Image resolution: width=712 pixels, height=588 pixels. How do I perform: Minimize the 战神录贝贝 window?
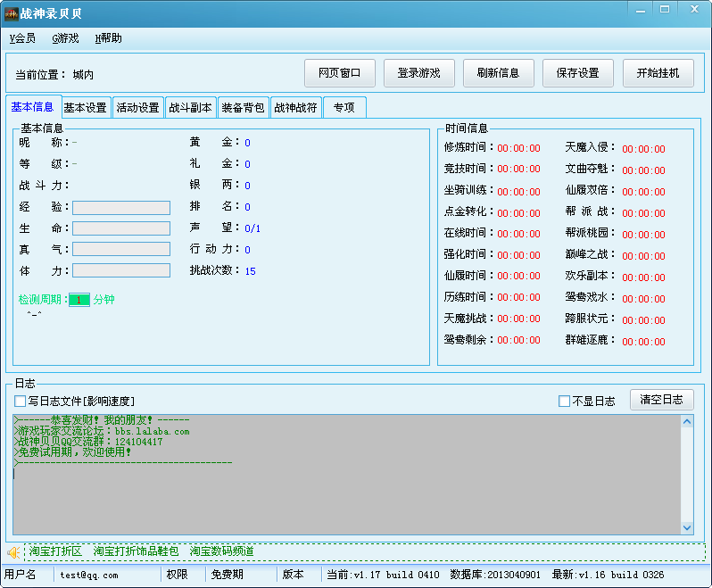click(x=641, y=10)
